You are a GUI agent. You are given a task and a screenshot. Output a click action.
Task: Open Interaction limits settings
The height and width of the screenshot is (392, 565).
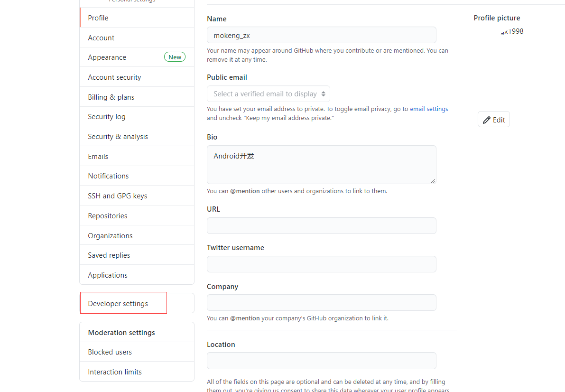click(115, 372)
